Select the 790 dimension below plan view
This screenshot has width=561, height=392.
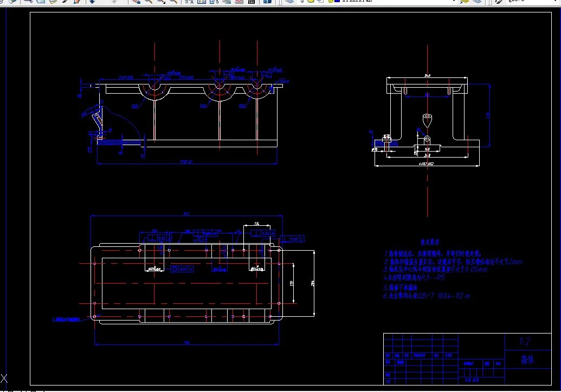tap(186, 343)
